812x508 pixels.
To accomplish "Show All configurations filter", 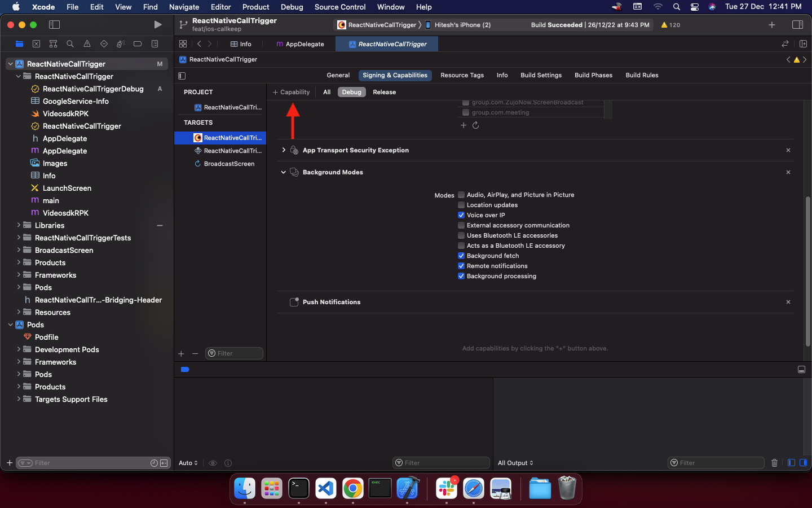I will tap(326, 92).
